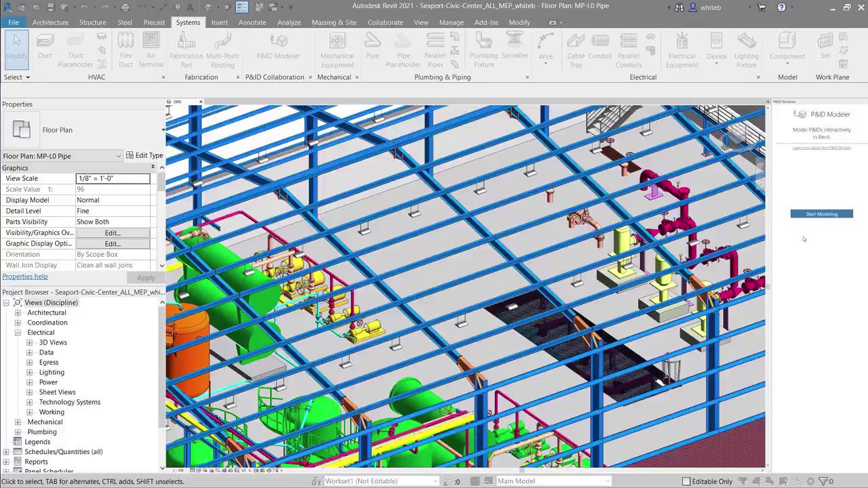Place Electrical Equipment
The width and height of the screenshot is (868, 488).
pyautogui.click(x=682, y=51)
